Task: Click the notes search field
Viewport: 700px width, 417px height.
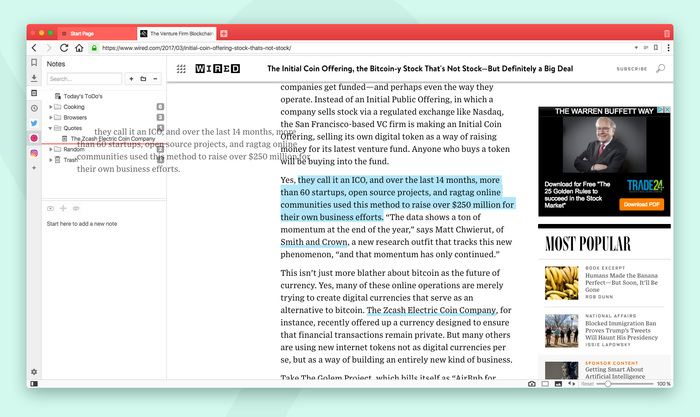Action: pos(84,78)
